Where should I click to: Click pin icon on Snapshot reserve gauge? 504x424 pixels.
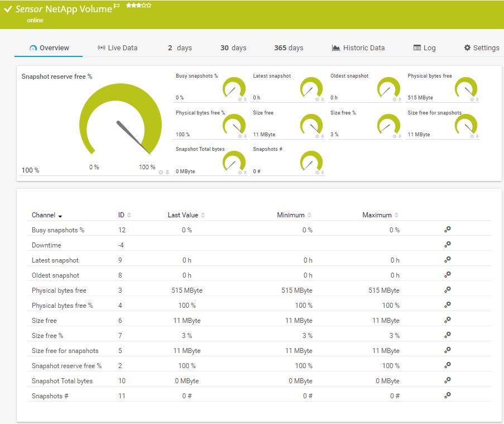[x=167, y=172]
